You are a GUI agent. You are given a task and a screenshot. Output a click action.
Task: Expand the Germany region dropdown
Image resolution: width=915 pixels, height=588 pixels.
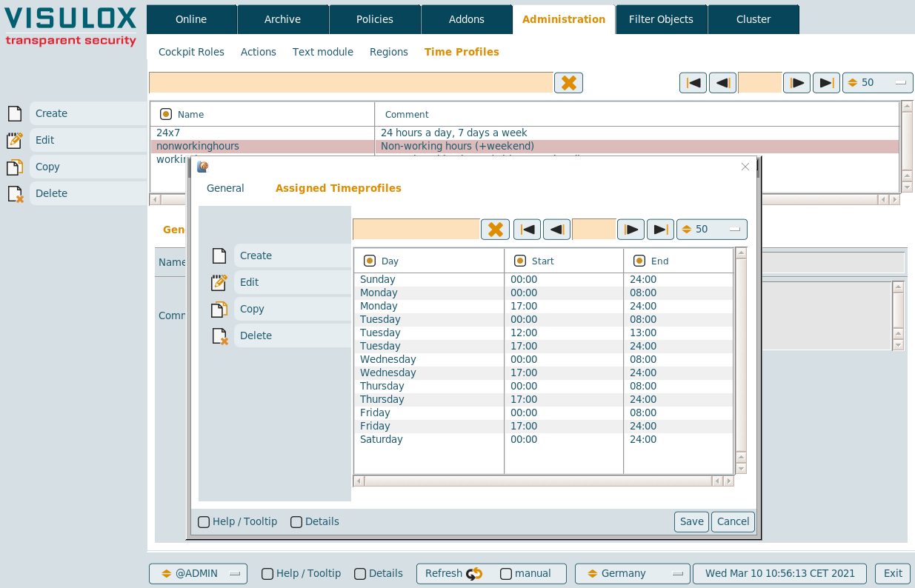click(x=632, y=574)
